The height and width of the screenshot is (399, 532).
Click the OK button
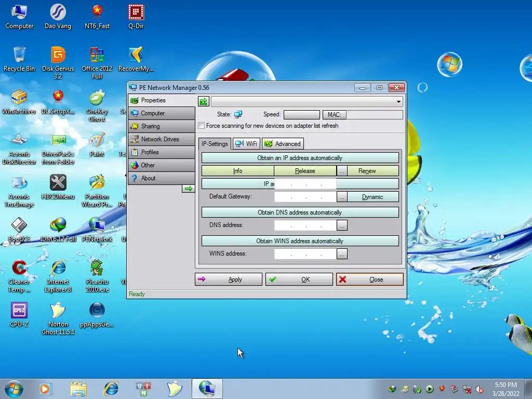pos(299,279)
